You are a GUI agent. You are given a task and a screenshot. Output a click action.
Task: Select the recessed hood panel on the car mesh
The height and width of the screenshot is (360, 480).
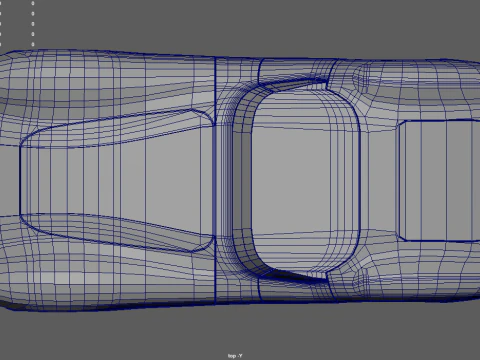117,180
